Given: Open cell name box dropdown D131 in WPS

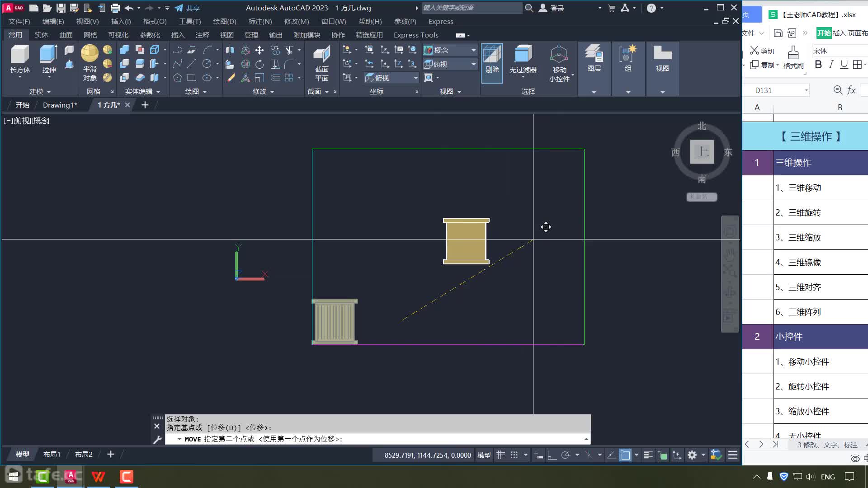Looking at the screenshot, I should pyautogui.click(x=806, y=90).
